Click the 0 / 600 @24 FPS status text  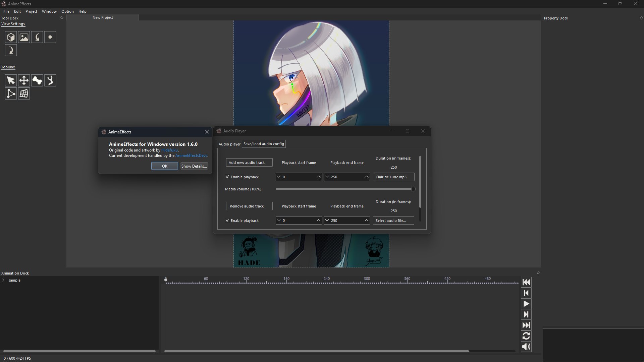pos(17,358)
